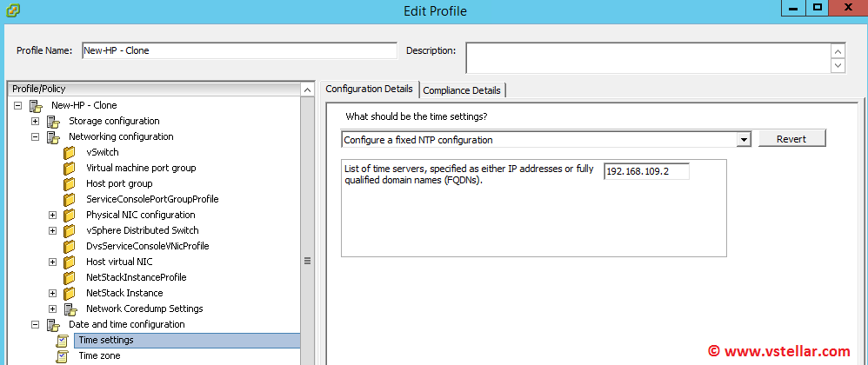Select Virtual machine port group item
Screen dimensions: 868x365
coord(141,168)
